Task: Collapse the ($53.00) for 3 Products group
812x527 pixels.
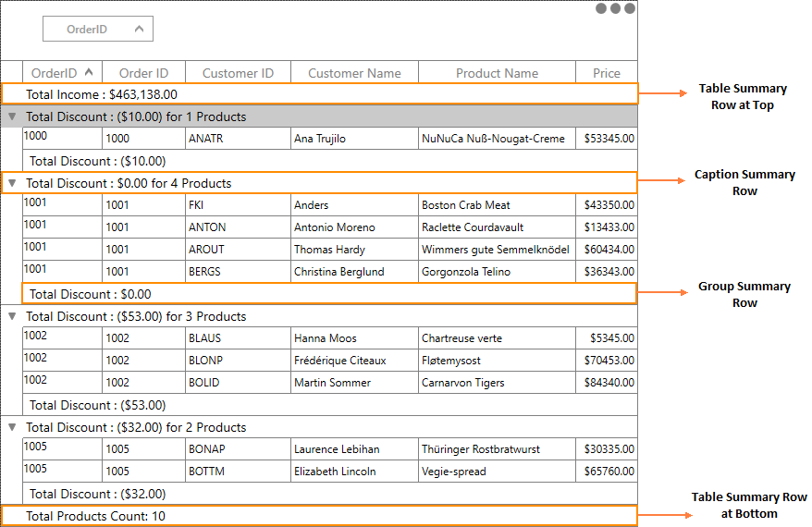Action: [12, 316]
